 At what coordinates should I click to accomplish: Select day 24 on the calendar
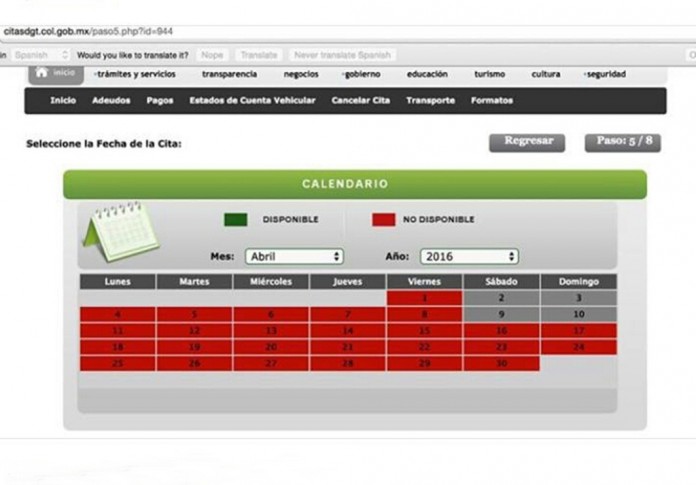pyautogui.click(x=578, y=347)
